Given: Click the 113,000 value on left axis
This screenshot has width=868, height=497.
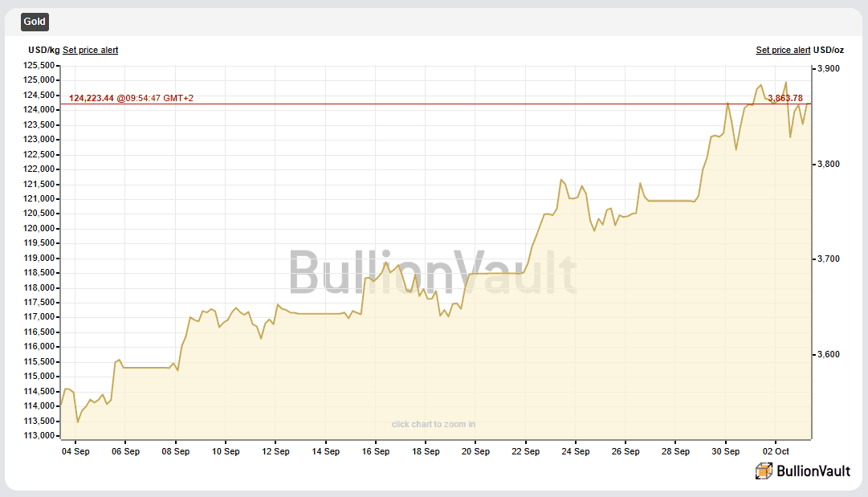Looking at the screenshot, I should coord(41,436).
